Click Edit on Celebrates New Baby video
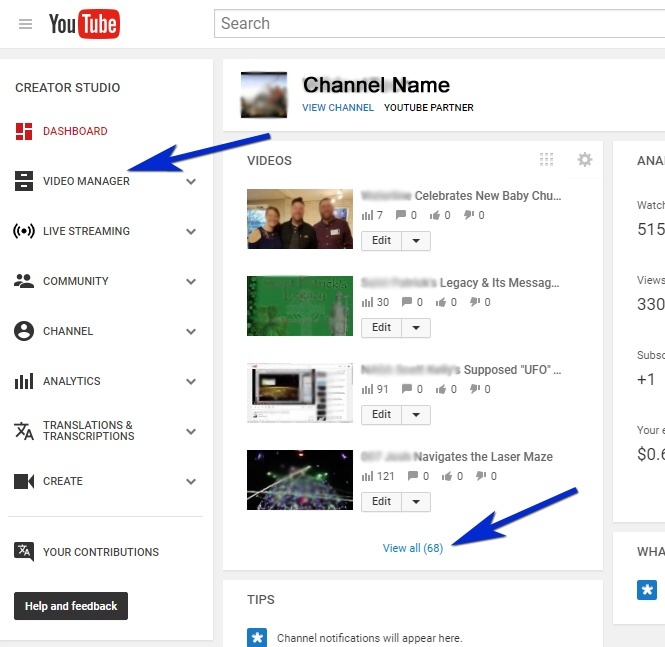The height and width of the screenshot is (647, 665). click(x=381, y=241)
